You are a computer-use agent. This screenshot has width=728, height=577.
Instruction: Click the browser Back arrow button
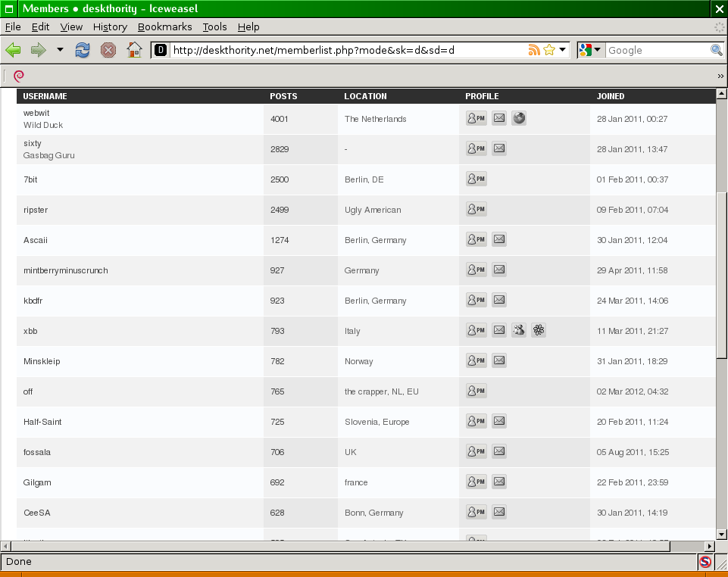pos(14,50)
